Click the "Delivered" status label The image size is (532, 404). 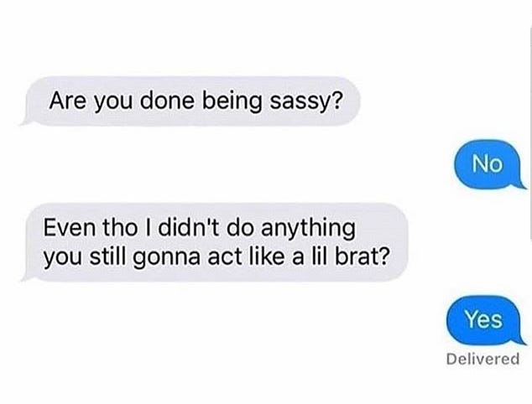point(482,359)
